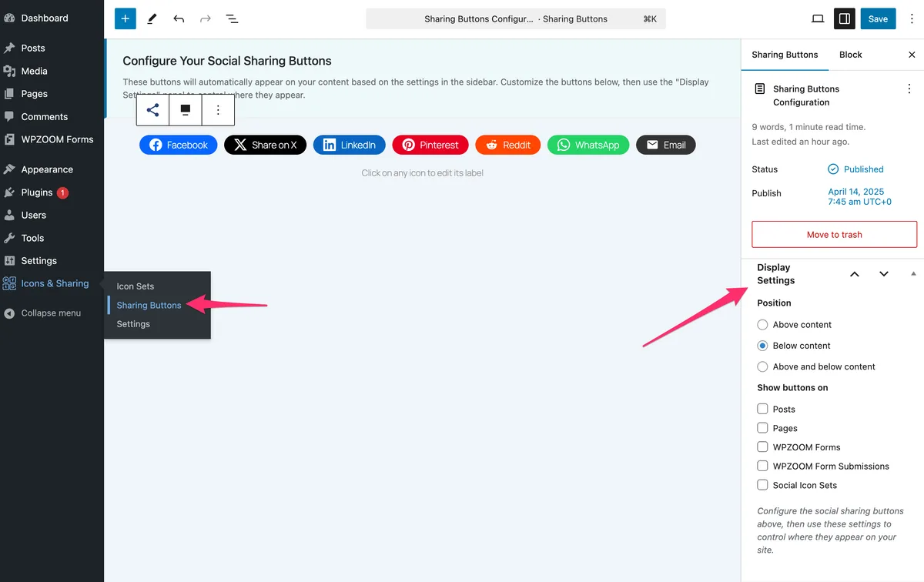Close the settings sidebar with the X
The width and height of the screenshot is (924, 582).
912,55
